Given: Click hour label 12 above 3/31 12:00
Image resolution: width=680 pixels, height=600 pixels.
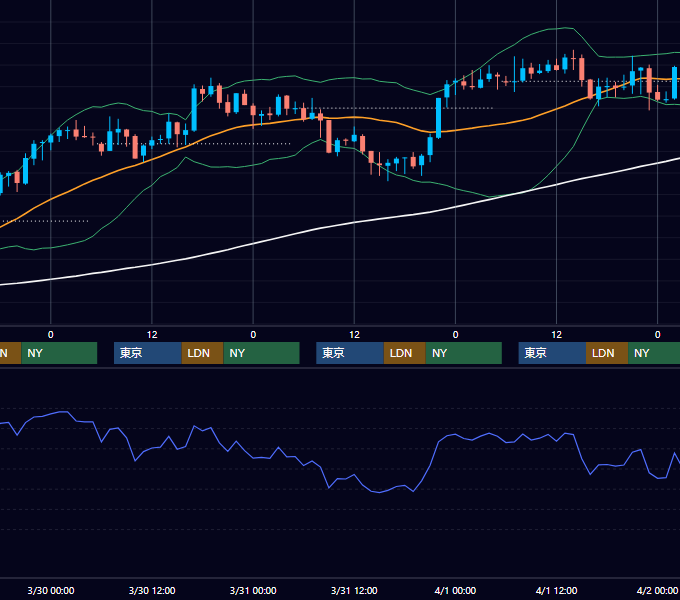Looking at the screenshot, I should 354,335.
